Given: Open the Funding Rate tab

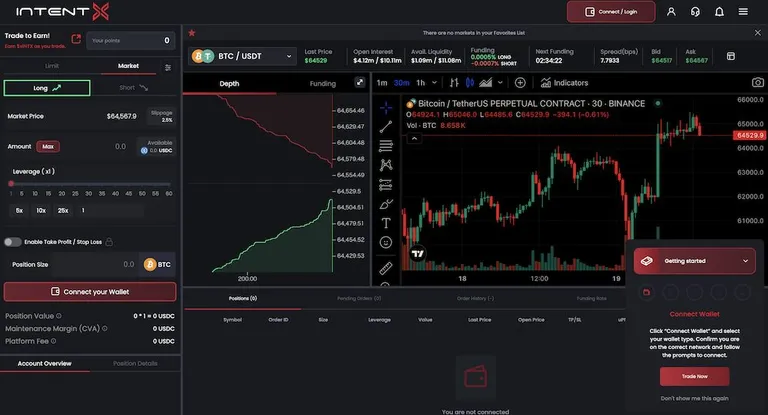Looking at the screenshot, I should pyautogui.click(x=592, y=298).
